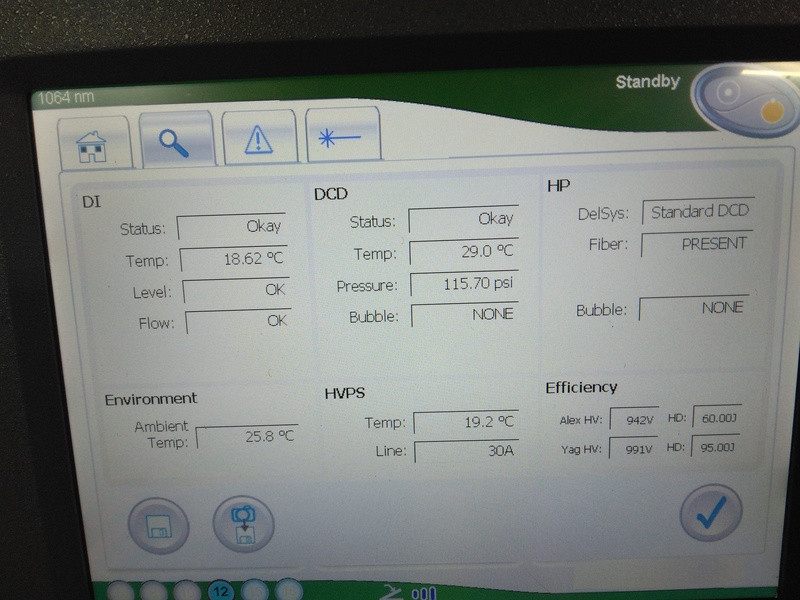Image resolution: width=800 pixels, height=600 pixels.
Task: Select the DI Level OK field
Action: tap(236, 290)
